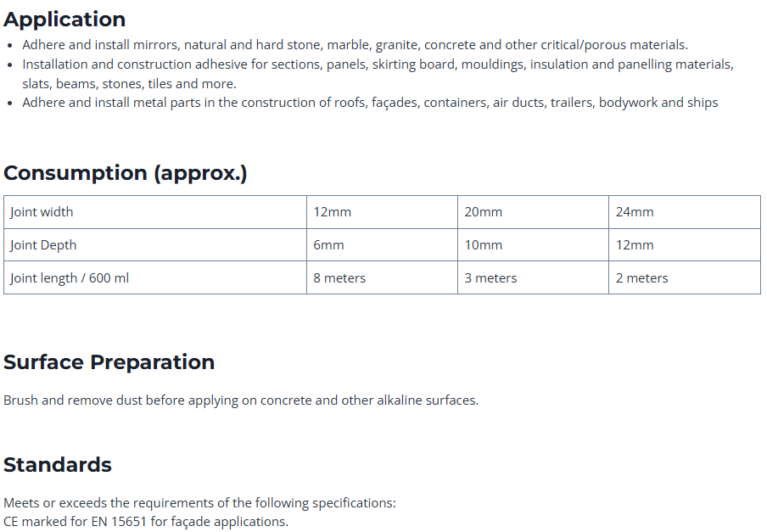This screenshot has height=532, width=767.
Task: Click the bullet about installing metal parts
Action: pos(370,103)
